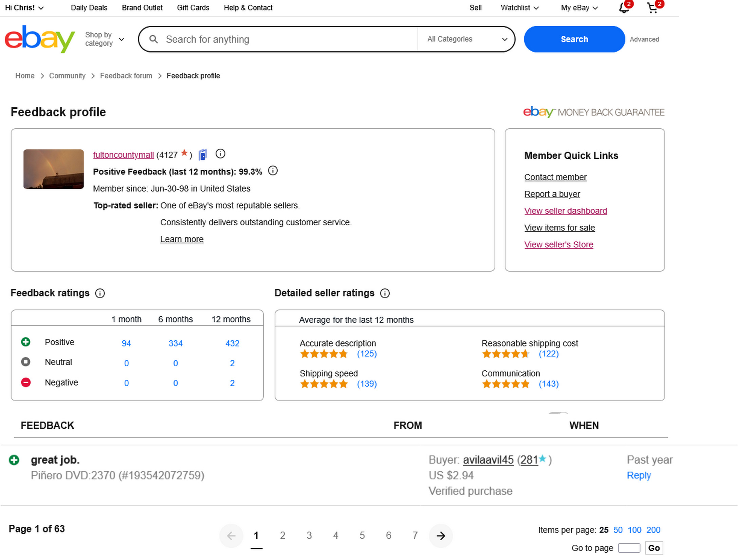Click the eBay logo
The image size is (738, 560).
point(39,39)
